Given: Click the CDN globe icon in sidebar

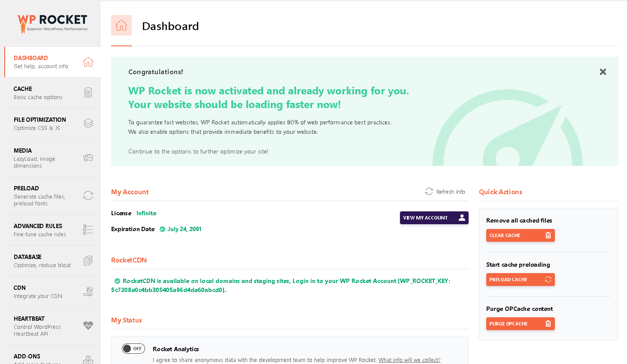Looking at the screenshot, I should 88,292.
